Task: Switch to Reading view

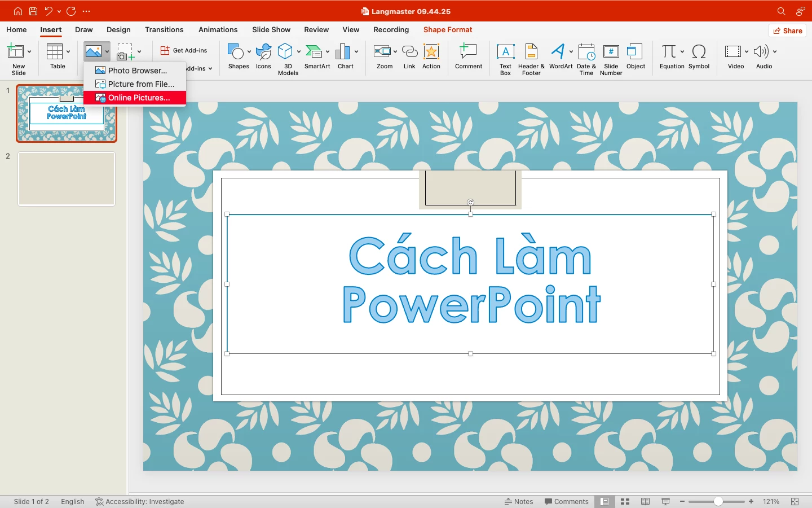Action: pos(645,501)
